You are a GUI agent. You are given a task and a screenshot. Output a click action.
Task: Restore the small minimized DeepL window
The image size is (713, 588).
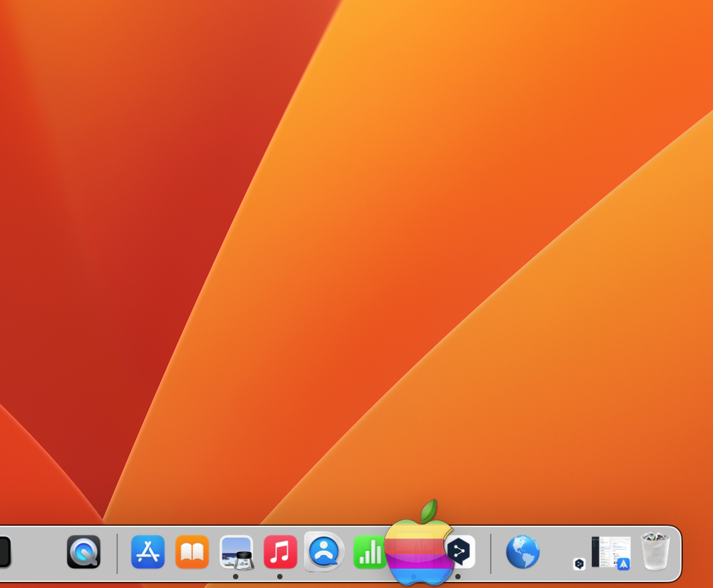click(580, 564)
